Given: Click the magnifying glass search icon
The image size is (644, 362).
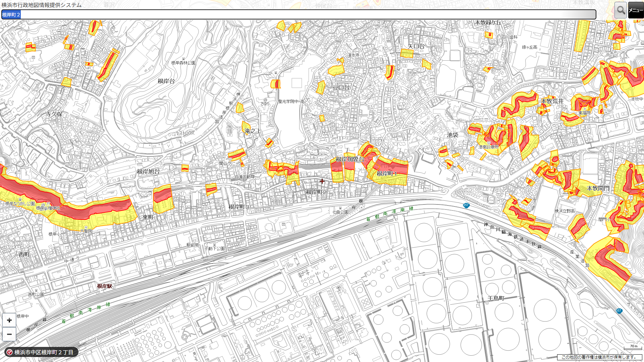Looking at the screenshot, I should pos(621,10).
